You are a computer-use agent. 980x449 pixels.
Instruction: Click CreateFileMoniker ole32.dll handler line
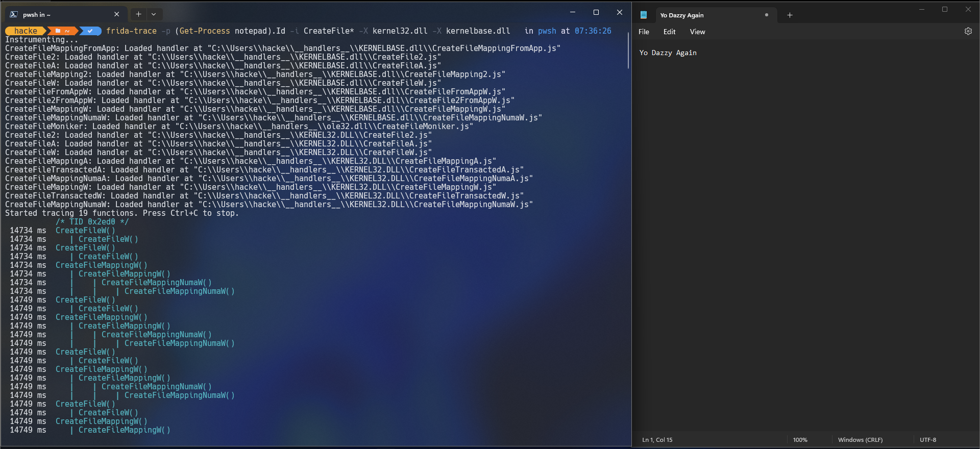(x=239, y=127)
